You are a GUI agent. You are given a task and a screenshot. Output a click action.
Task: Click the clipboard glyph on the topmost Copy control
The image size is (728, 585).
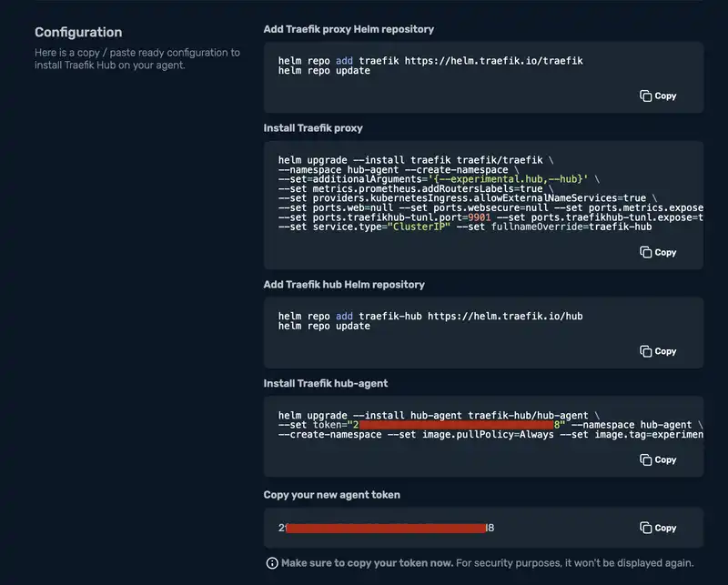pos(646,95)
